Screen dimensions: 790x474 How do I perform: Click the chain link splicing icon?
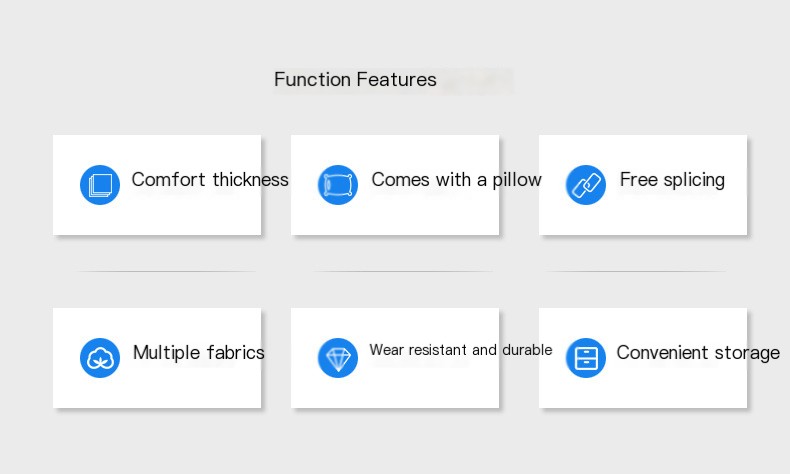[585, 185]
